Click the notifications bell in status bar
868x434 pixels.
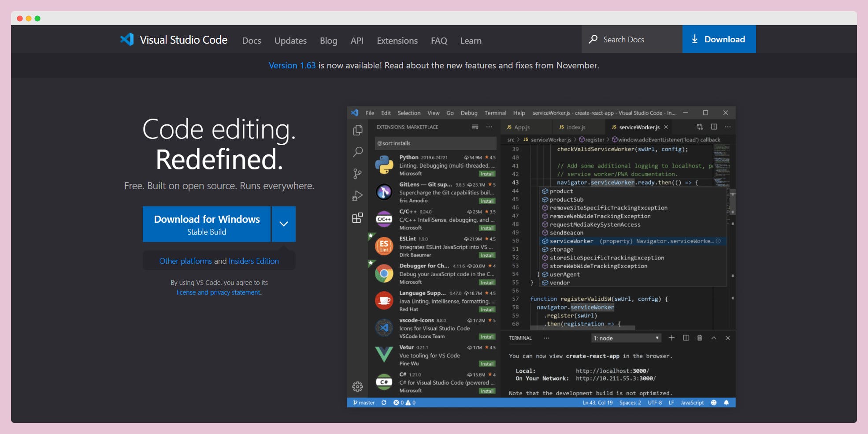click(726, 403)
